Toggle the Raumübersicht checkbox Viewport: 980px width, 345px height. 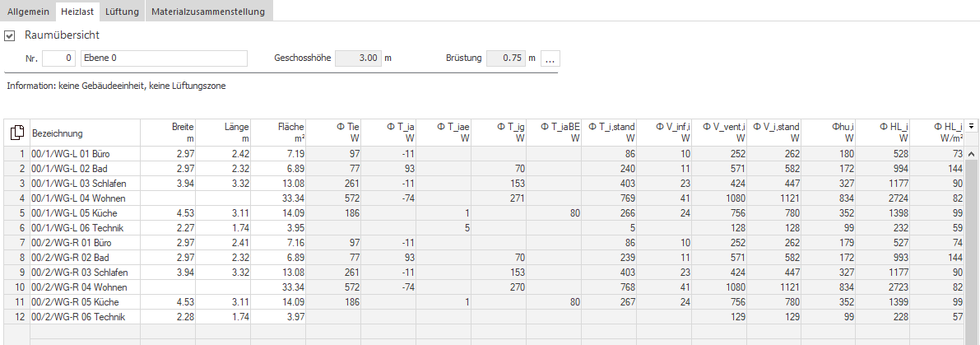click(x=9, y=36)
